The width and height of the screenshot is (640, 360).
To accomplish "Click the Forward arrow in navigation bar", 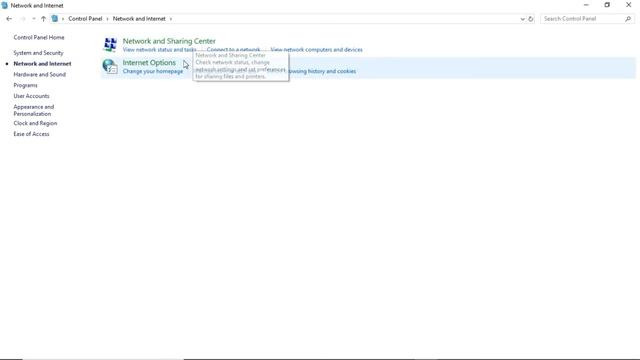I will [23, 19].
